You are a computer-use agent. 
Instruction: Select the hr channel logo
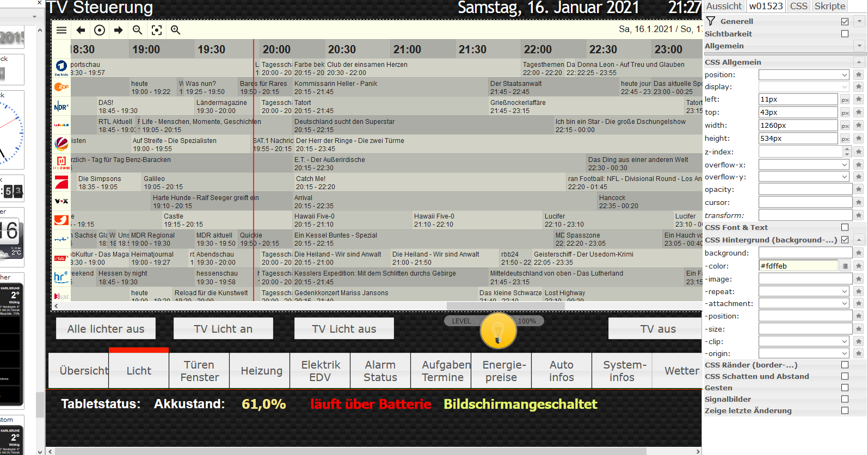(61, 277)
